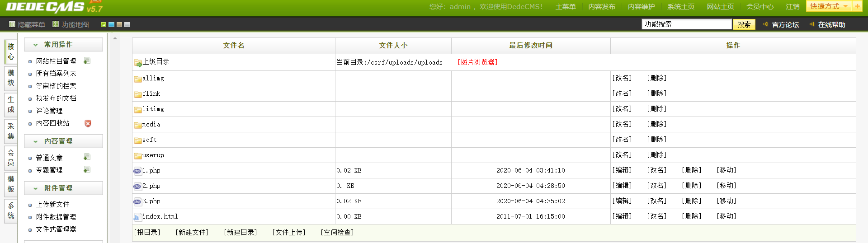Click the 功能地图 grid icon

pos(56,24)
